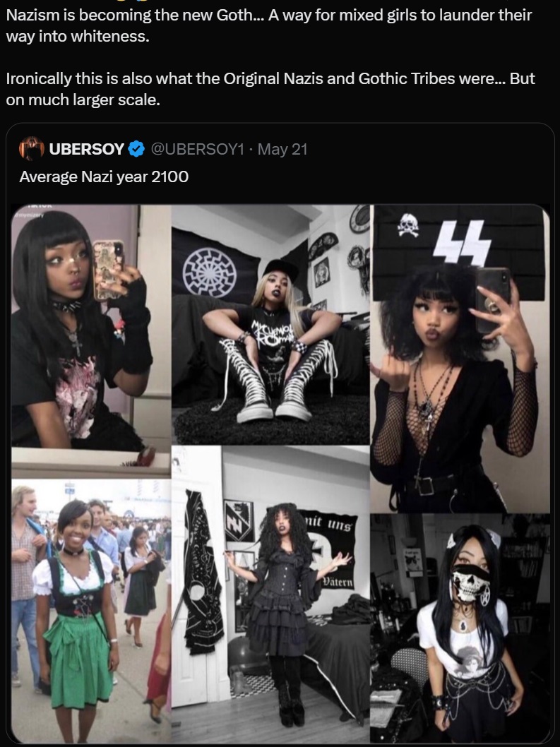Select the quoted post caption text
Screen dimensions: 560x747
[x=104, y=177]
